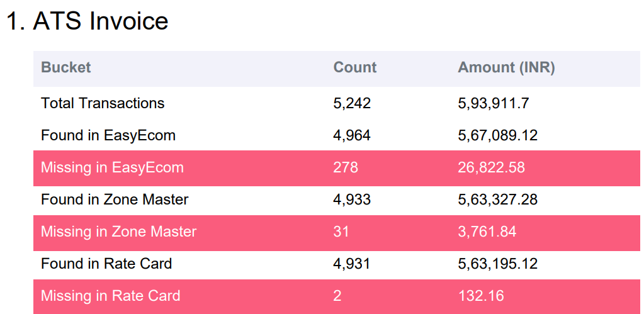Click the Missing in Rate Card label
644x314 pixels.
(x=110, y=296)
